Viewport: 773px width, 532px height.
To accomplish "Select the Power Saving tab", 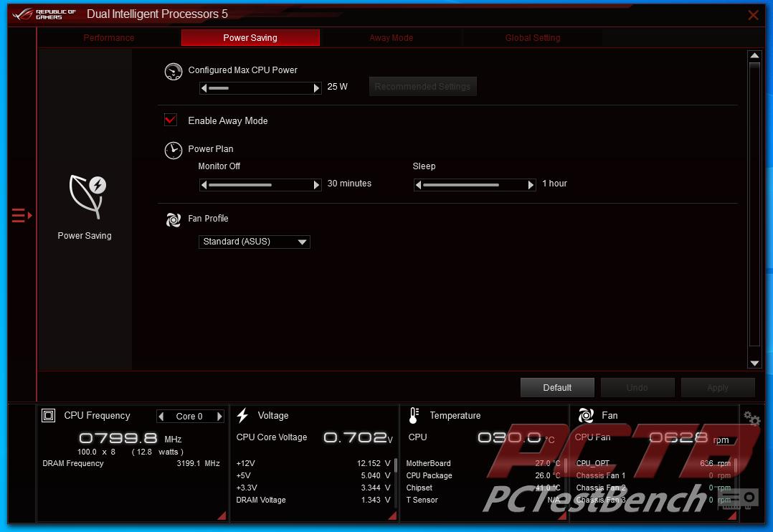I will [250, 37].
